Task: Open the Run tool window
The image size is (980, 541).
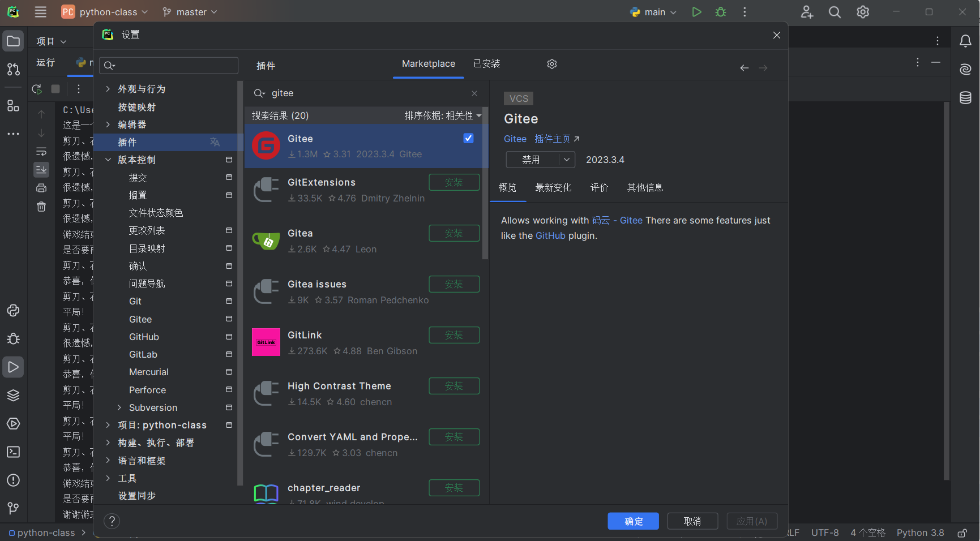Action: coord(13,367)
